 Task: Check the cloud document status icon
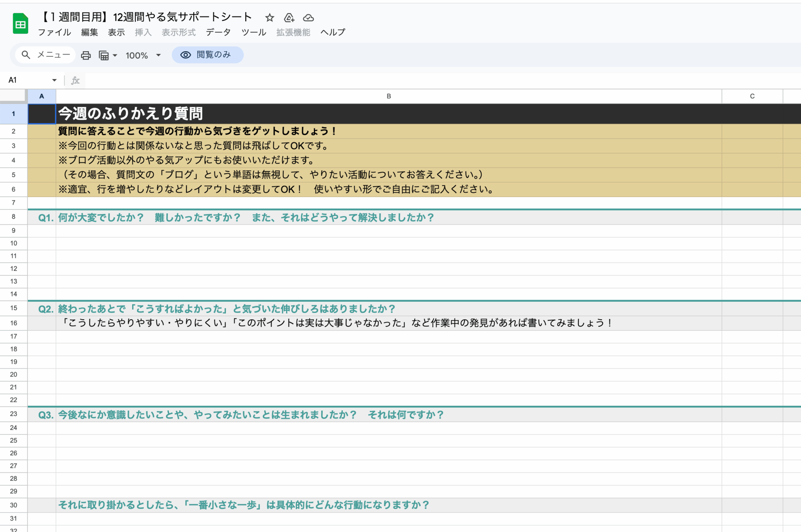[x=308, y=18]
